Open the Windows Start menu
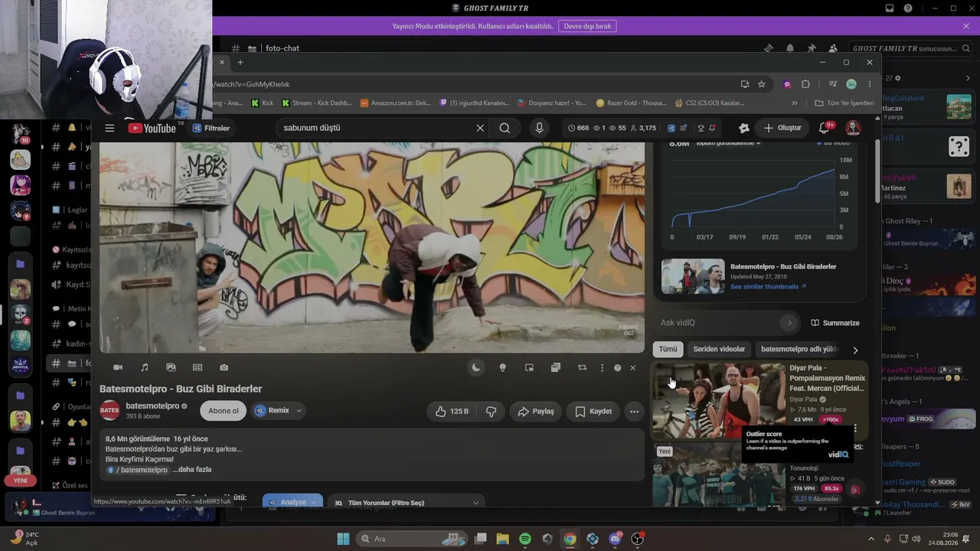This screenshot has height=551, width=980. click(x=343, y=539)
